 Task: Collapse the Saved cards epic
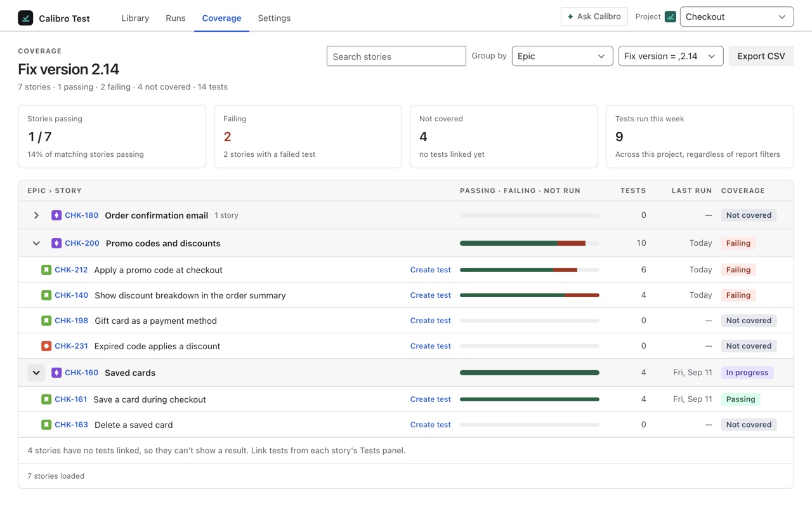(x=36, y=373)
